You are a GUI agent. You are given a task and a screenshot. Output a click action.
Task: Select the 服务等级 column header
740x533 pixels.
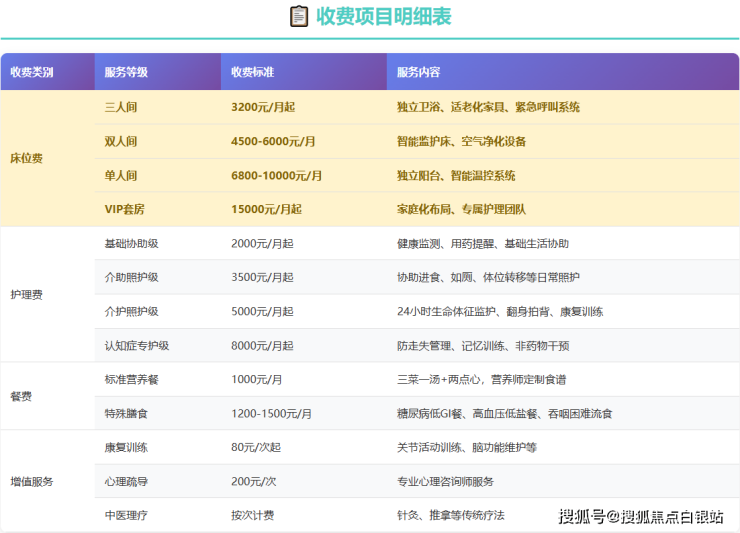[126, 72]
